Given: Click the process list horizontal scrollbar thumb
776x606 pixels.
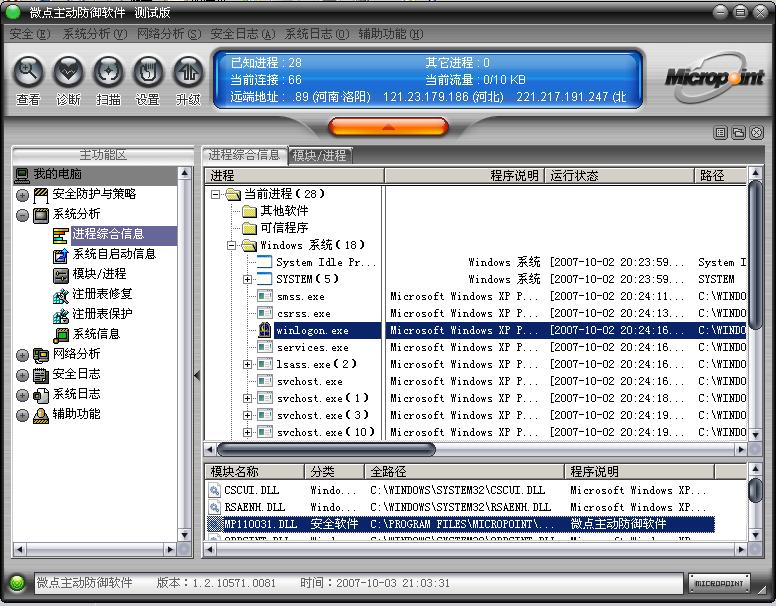Looking at the screenshot, I should point(326,450).
